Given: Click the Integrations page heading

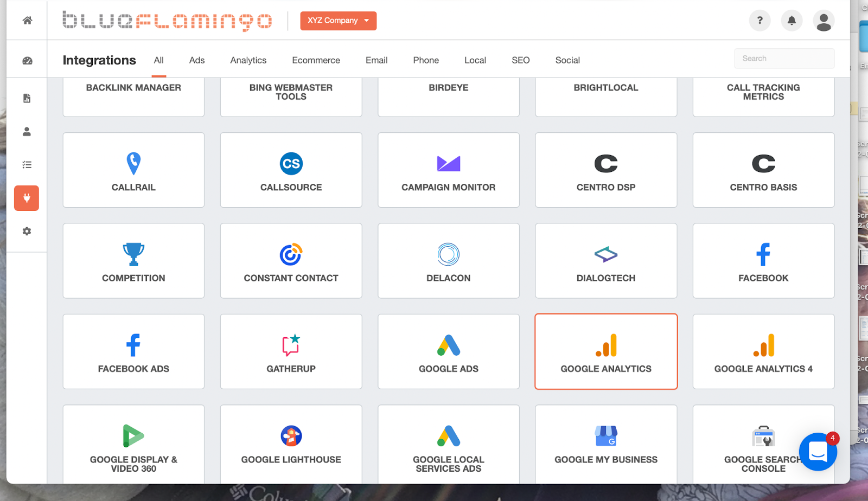Looking at the screenshot, I should pos(99,60).
